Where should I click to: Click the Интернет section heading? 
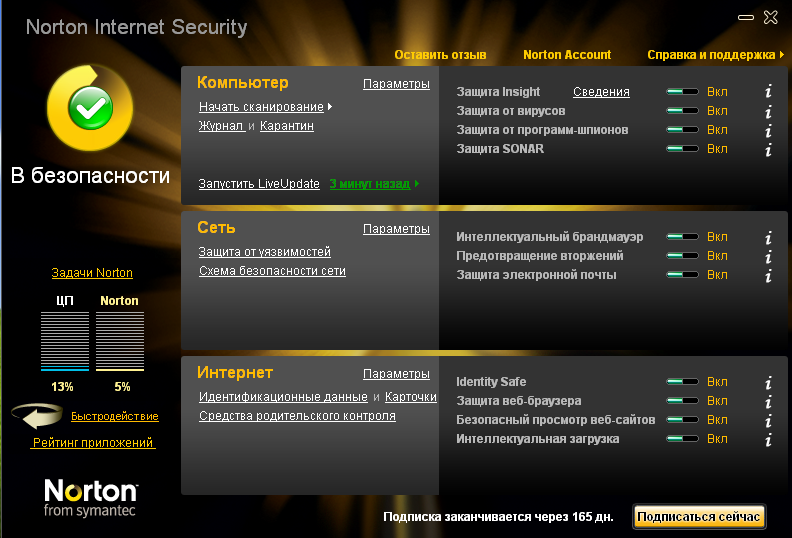click(x=235, y=372)
